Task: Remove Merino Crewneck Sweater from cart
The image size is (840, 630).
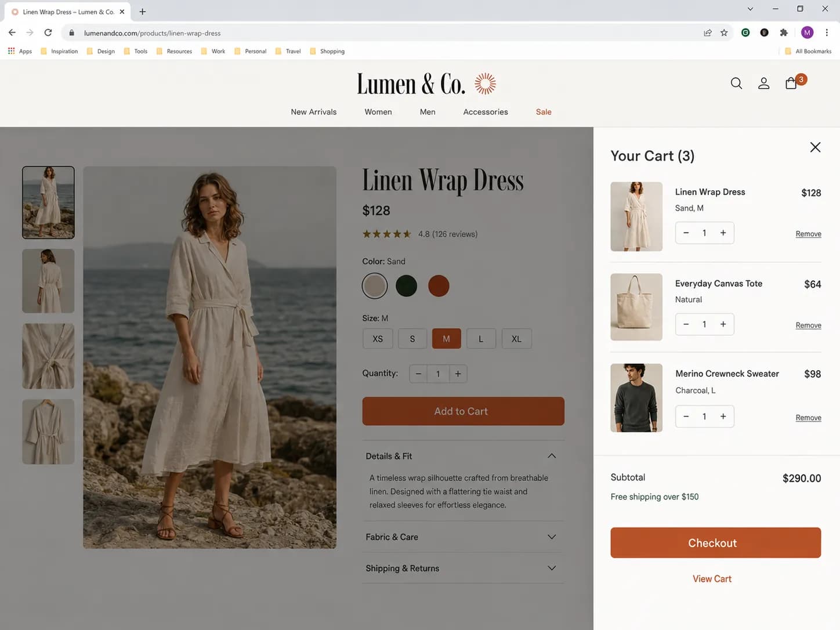Action: [808, 418]
